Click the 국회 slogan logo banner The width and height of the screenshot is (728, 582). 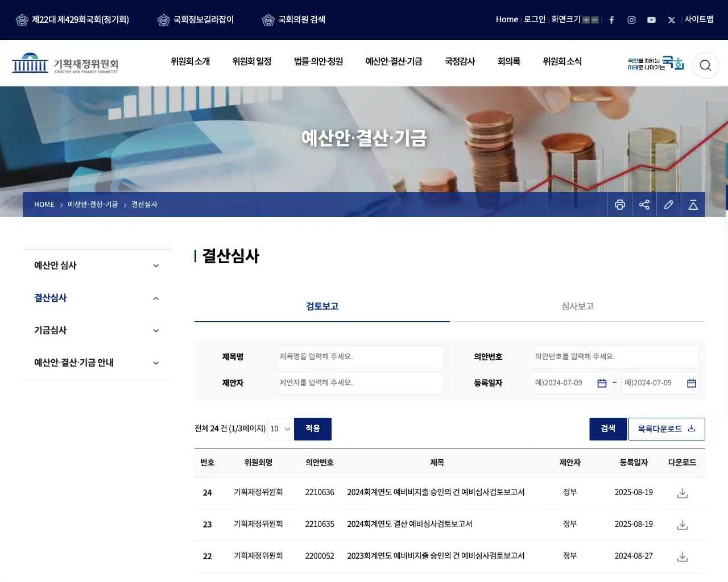(655, 63)
